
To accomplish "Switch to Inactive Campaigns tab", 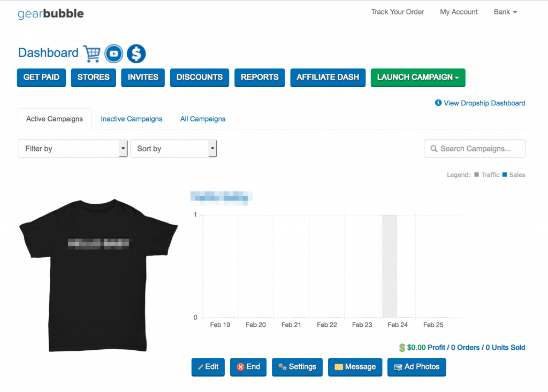I will pos(132,119).
